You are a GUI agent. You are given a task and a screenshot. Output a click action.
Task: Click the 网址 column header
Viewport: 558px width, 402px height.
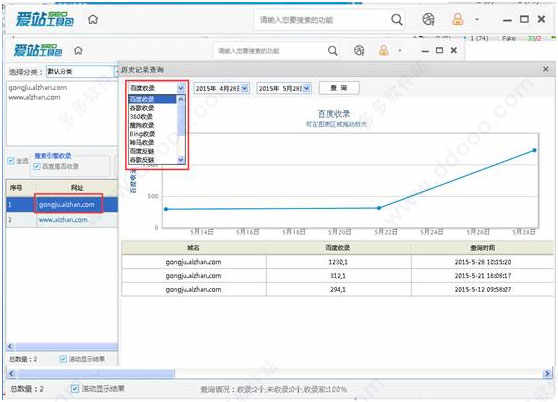[77, 187]
